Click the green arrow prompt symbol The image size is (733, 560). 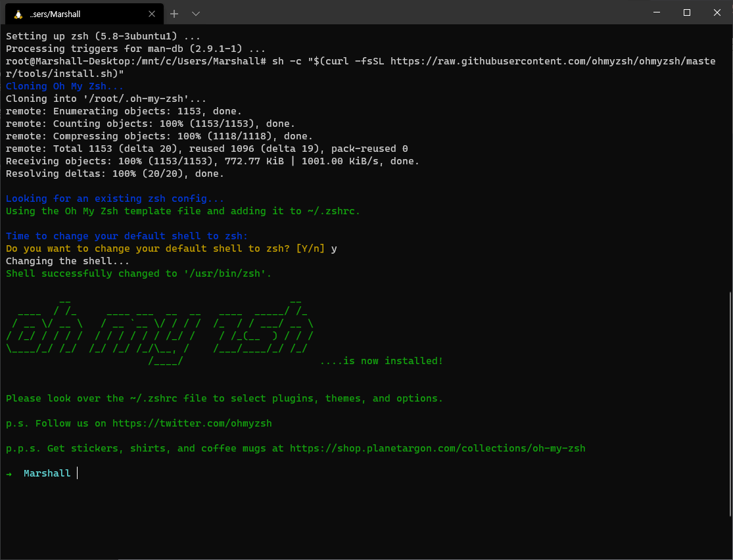click(9, 473)
